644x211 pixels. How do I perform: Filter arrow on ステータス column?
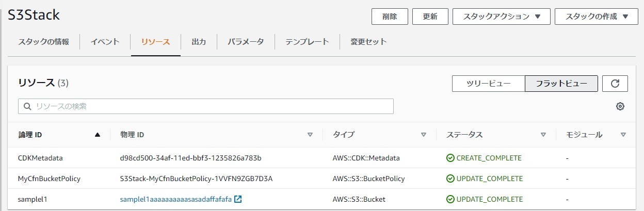[x=543, y=135]
